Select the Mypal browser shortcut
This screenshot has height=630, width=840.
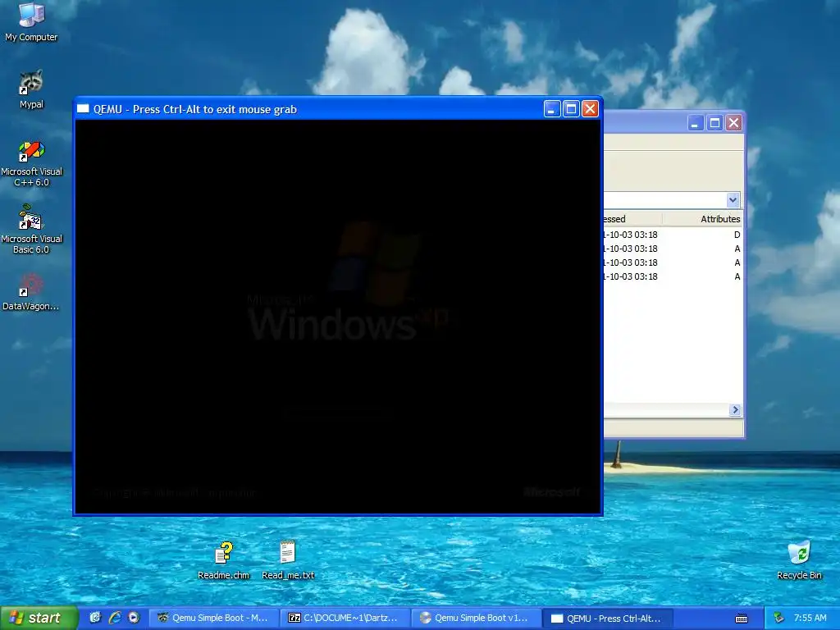31,89
